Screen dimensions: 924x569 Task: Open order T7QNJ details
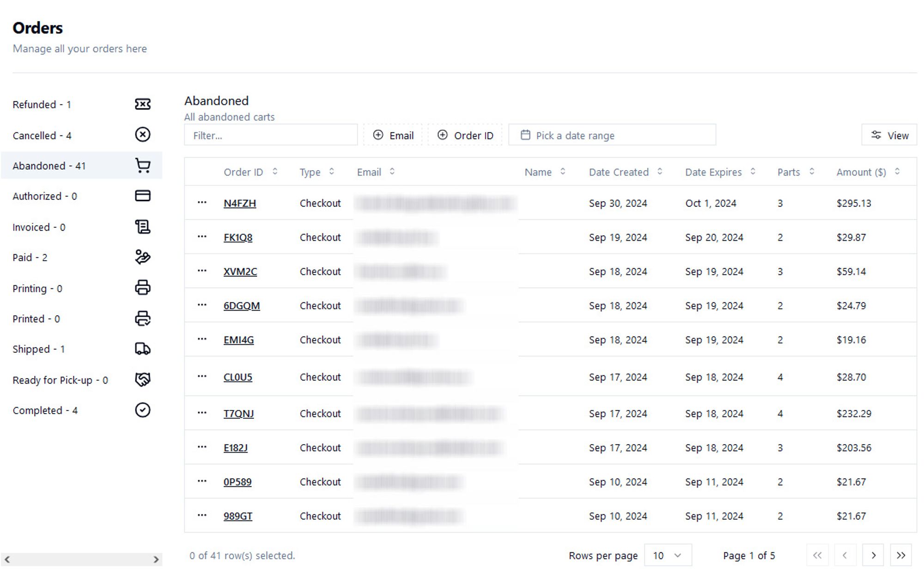[239, 413]
